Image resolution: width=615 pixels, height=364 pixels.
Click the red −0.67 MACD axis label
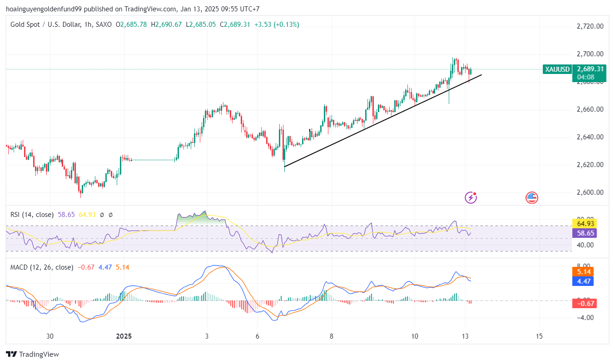(x=585, y=303)
